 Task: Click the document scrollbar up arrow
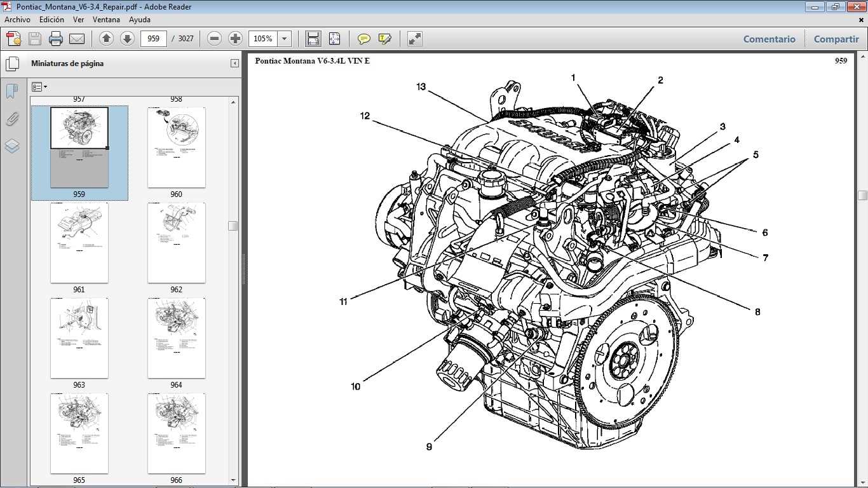point(862,57)
